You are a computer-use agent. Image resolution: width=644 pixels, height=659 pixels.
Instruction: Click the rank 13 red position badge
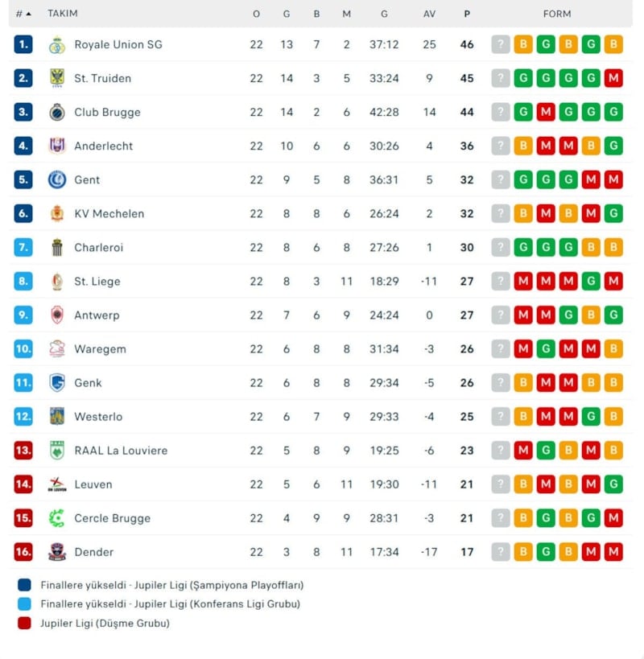coord(23,451)
